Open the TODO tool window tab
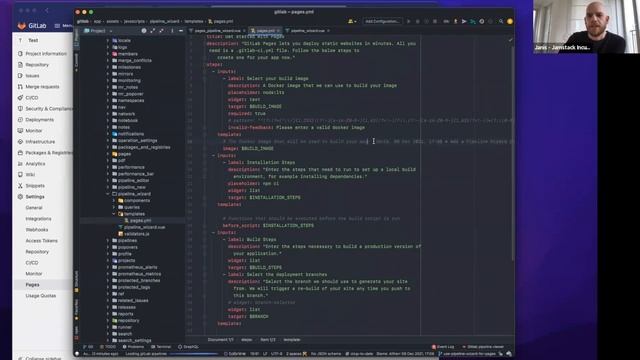Screen dimensions: 640x360 [108, 347]
